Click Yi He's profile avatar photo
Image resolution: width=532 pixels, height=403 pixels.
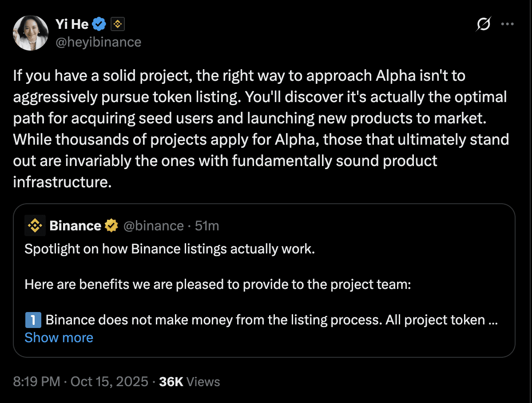[x=31, y=33]
